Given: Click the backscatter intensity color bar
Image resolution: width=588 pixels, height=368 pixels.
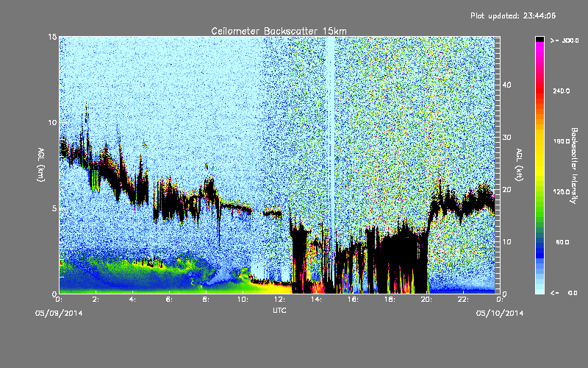Looking at the screenshot, I should coord(539,165).
